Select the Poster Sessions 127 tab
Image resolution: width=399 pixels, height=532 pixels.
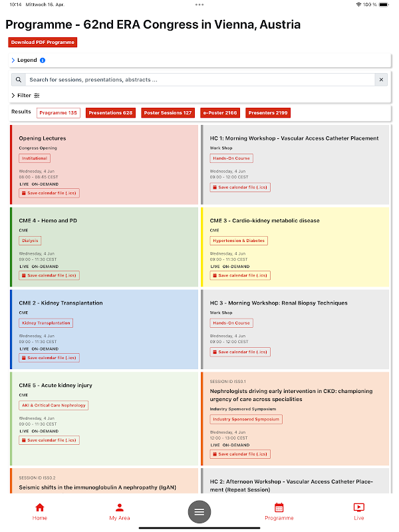tap(168, 113)
